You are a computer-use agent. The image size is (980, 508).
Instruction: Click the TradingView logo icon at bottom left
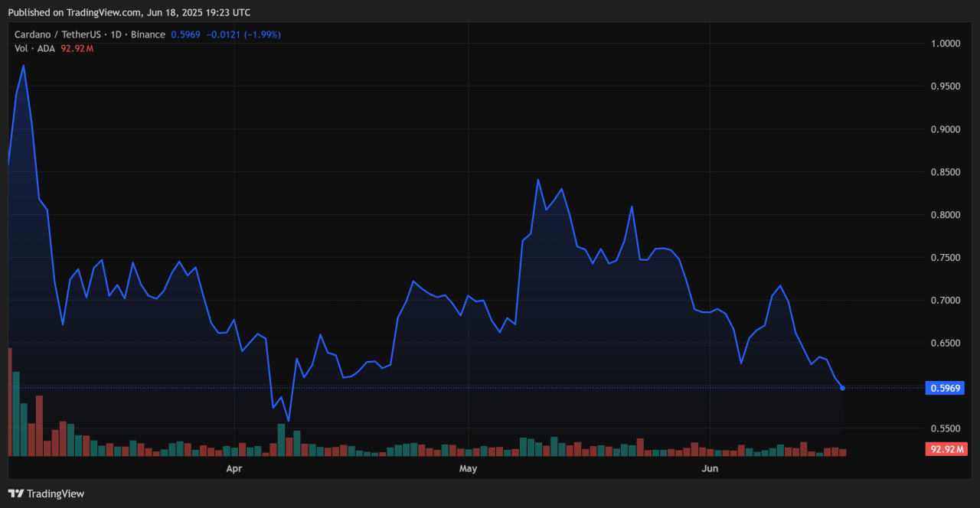pos(15,493)
